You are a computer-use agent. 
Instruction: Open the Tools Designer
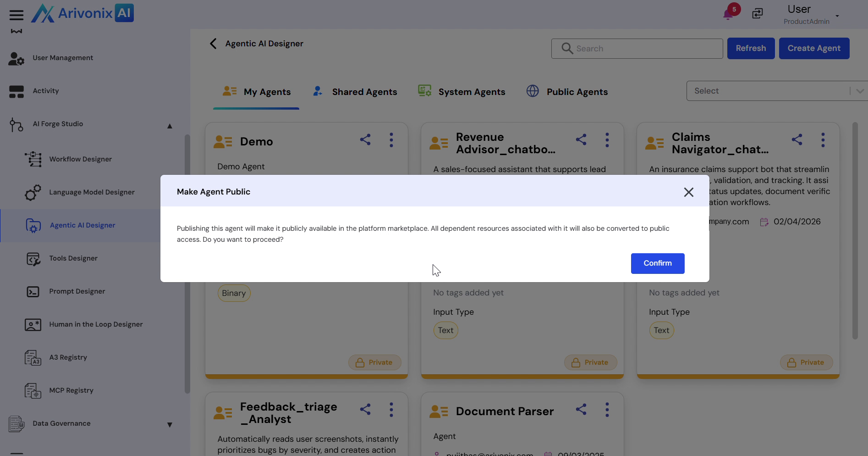73,258
